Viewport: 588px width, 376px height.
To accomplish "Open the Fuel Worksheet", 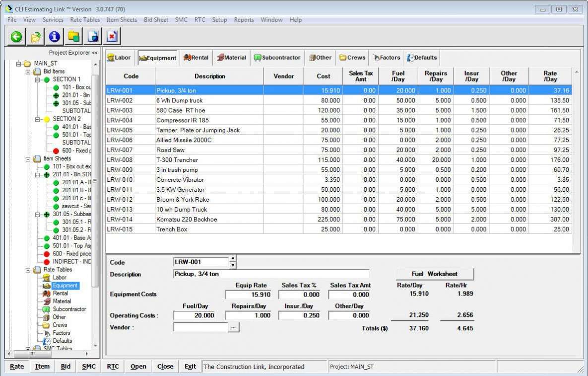I will (x=435, y=274).
